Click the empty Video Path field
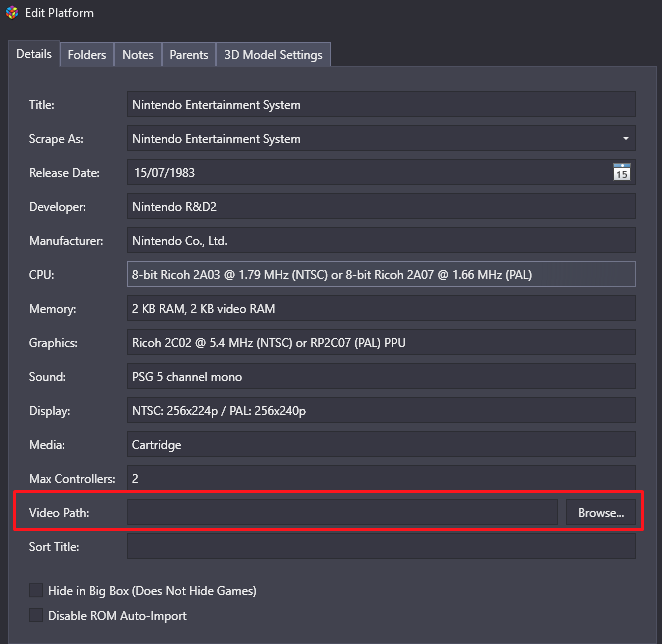Image resolution: width=662 pixels, height=644 pixels. click(x=342, y=513)
